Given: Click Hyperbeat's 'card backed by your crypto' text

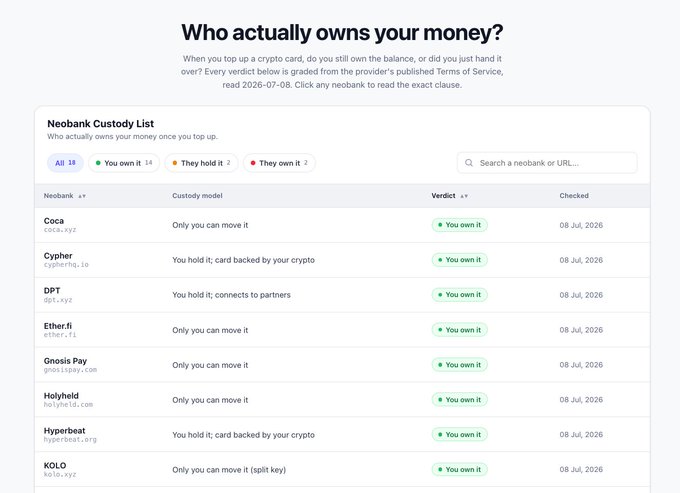Looking at the screenshot, I should (x=265, y=435).
